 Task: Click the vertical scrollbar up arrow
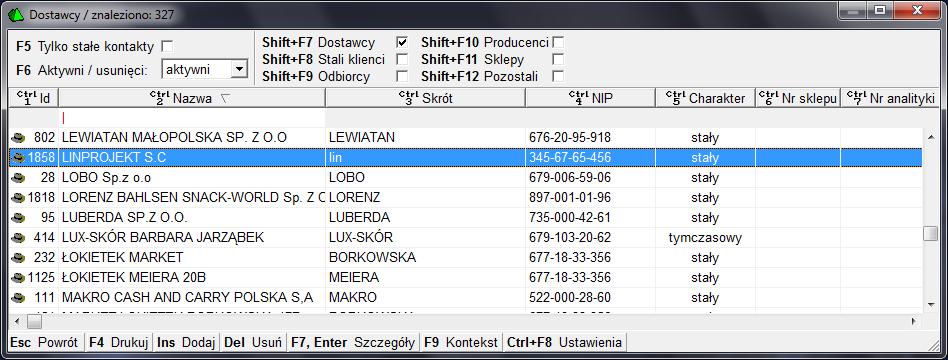click(x=930, y=138)
